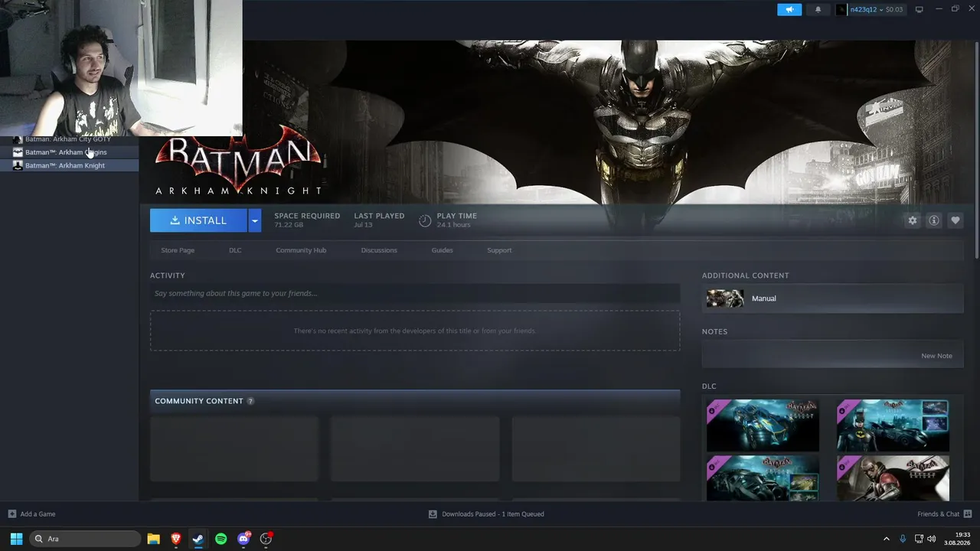Focus the 'Say something about this game' field
The width and height of the screenshot is (980, 551).
pyautogui.click(x=415, y=293)
